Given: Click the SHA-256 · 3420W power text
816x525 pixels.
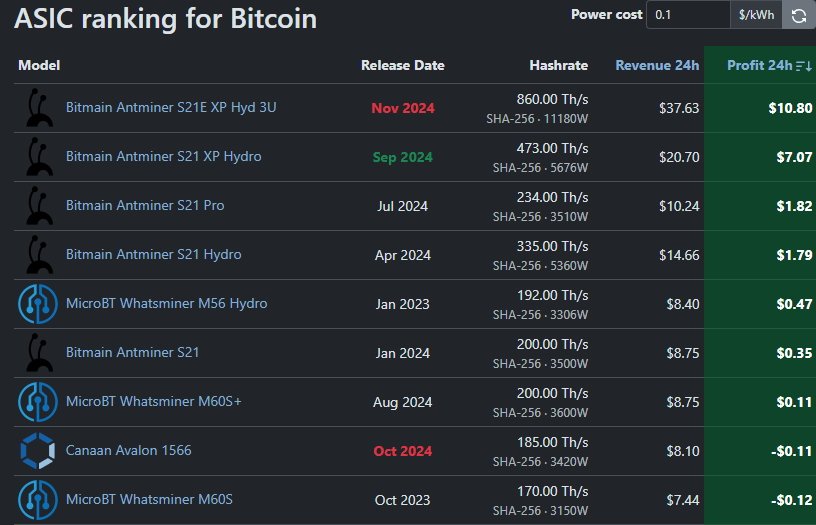Looking at the screenshot, I should [x=540, y=462].
